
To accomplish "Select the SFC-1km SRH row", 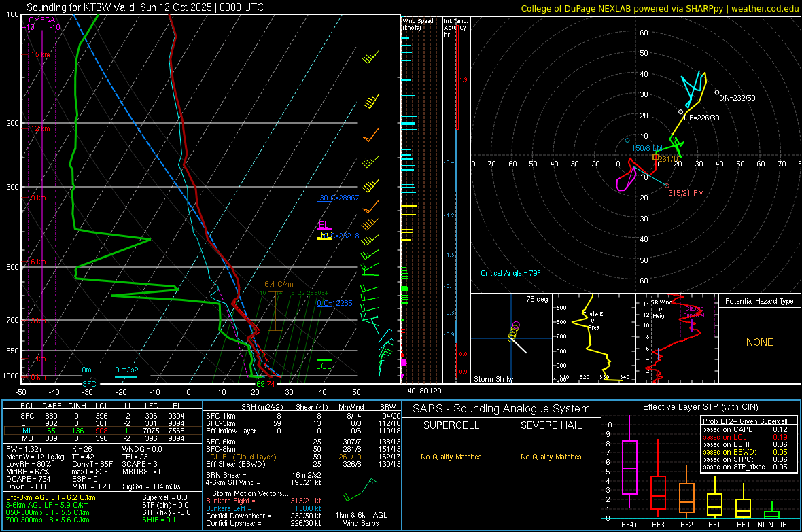I will click(x=303, y=416).
